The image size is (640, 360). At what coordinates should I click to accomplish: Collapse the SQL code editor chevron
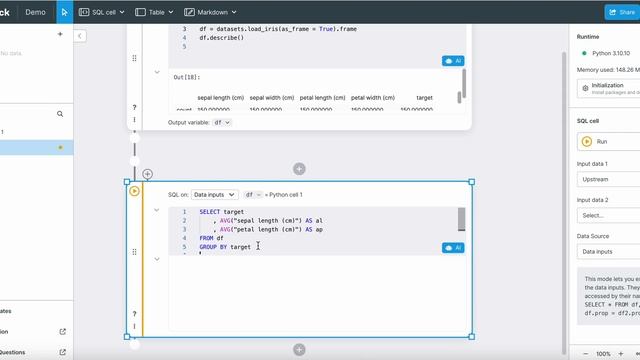[x=156, y=210]
